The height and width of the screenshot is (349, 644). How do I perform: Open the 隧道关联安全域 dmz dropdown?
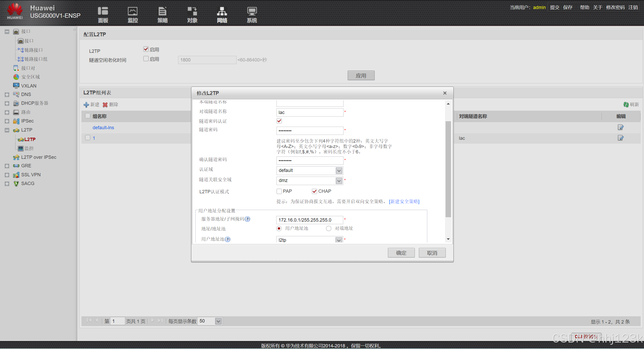(339, 181)
